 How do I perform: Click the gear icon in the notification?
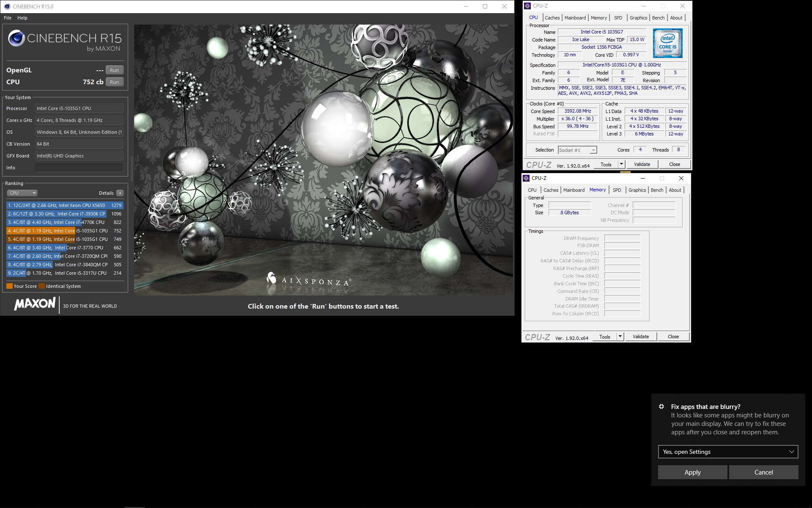(661, 406)
